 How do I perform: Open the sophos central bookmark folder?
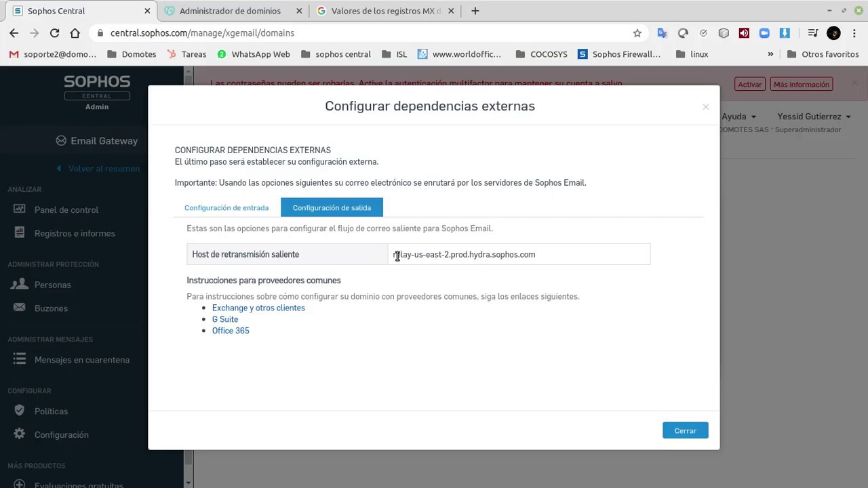336,54
